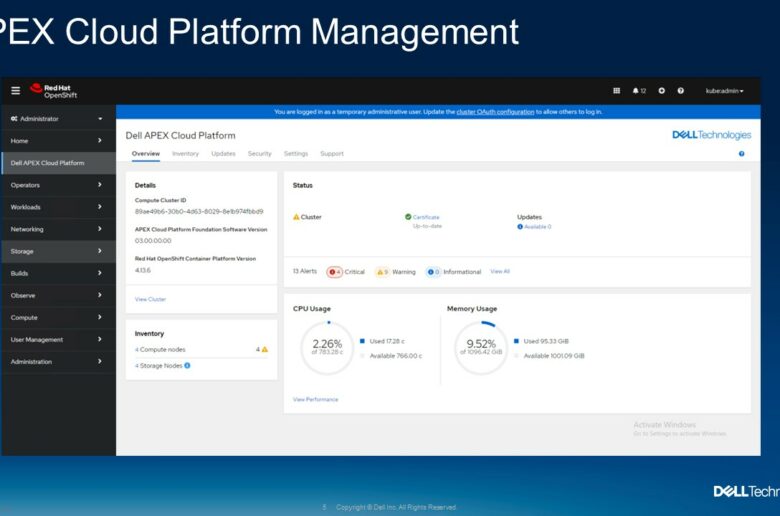Screen dimensions: 780x516
Task: Select the 03.00.00.00 software version text
Action: (x=153, y=240)
